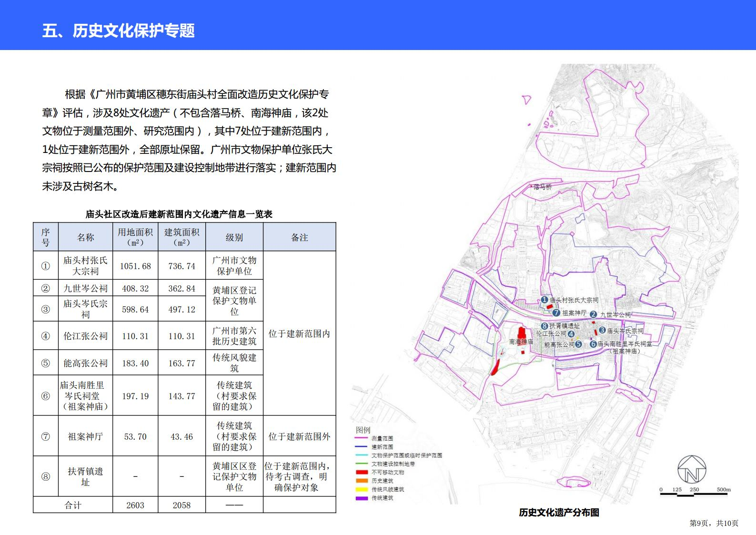Viewport: 756px width, 535px height.
Task: Click the 用地面积 table column header
Action: coord(135,237)
